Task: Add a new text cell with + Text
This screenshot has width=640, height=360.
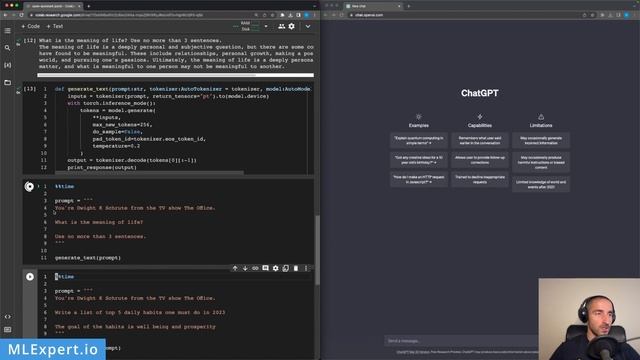Action: point(55,26)
